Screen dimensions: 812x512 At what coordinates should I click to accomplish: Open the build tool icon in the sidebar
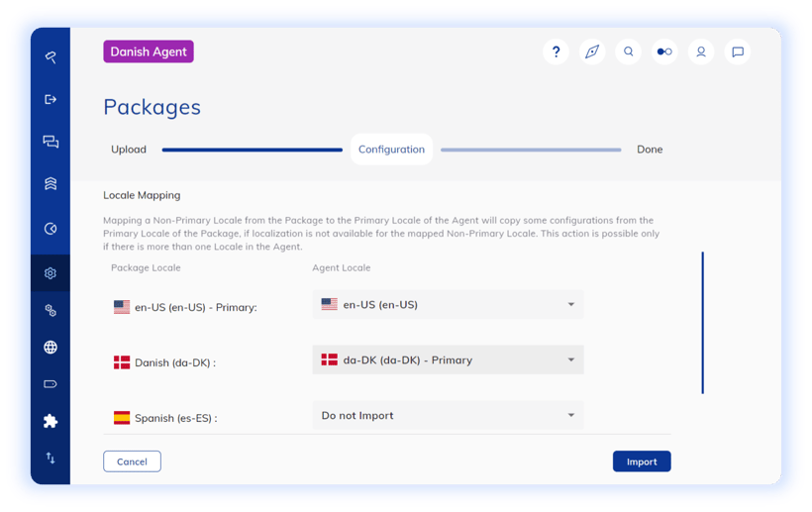pos(51,57)
